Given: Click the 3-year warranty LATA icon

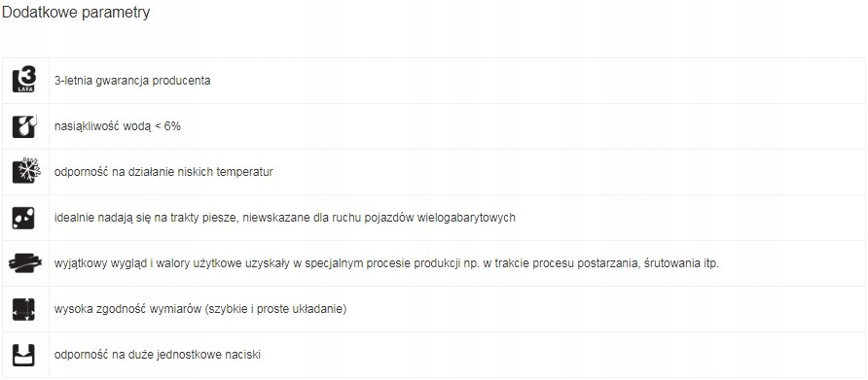Looking at the screenshot, I should point(24,81).
